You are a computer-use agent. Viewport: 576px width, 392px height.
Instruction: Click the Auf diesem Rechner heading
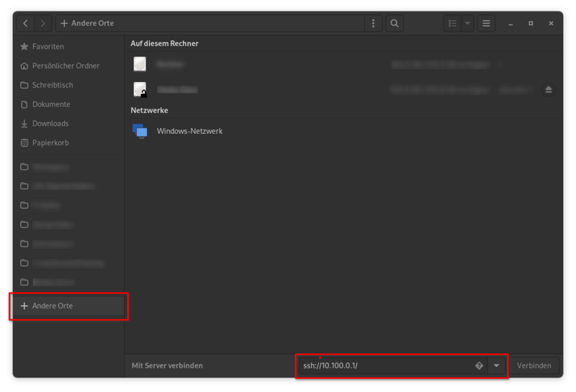click(x=165, y=43)
